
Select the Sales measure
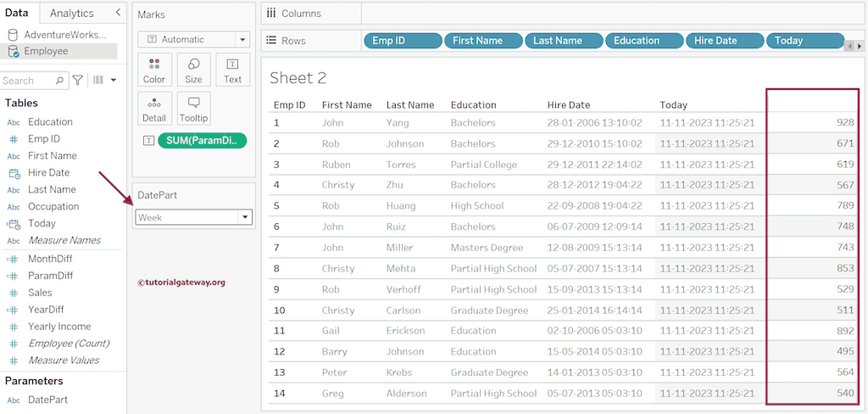pyautogui.click(x=40, y=293)
